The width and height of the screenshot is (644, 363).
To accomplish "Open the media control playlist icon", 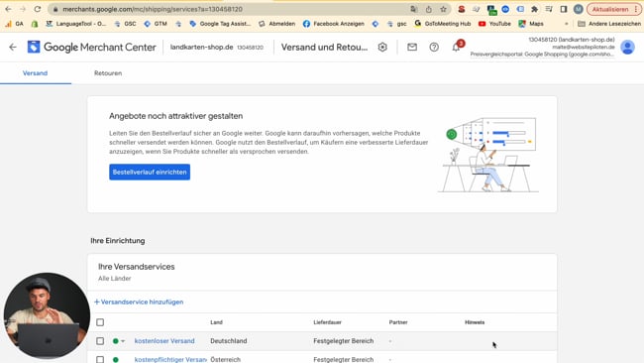I will (x=549, y=9).
